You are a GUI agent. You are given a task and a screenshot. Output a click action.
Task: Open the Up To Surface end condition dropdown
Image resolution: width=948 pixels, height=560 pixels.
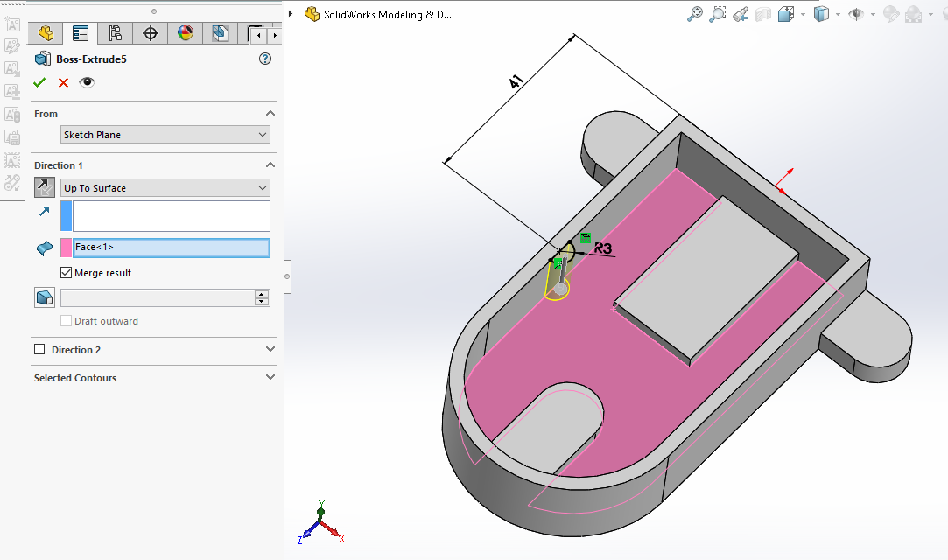165,188
